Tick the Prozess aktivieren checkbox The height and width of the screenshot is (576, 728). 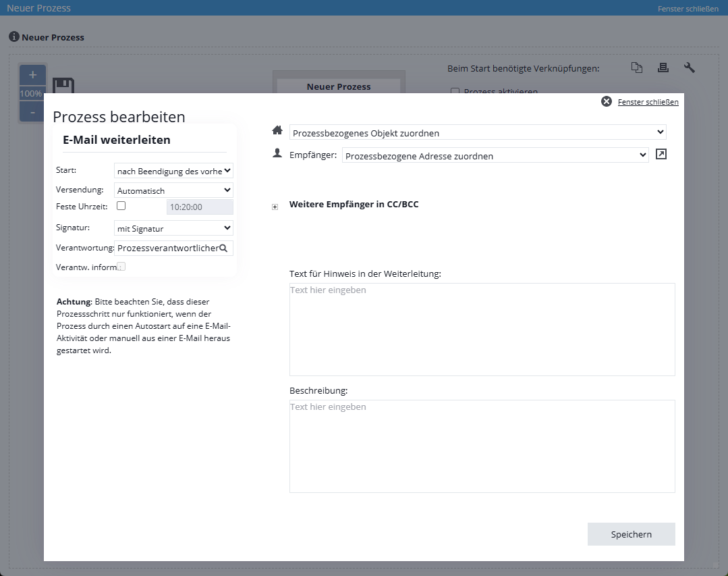pos(455,91)
